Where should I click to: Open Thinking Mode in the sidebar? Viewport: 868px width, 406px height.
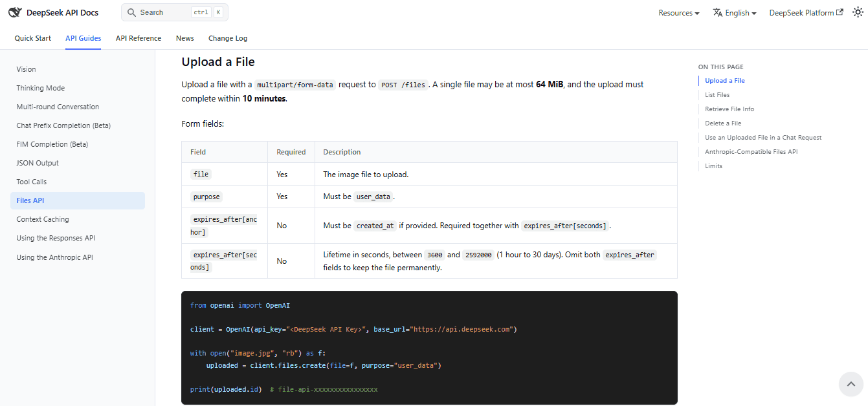point(78,88)
